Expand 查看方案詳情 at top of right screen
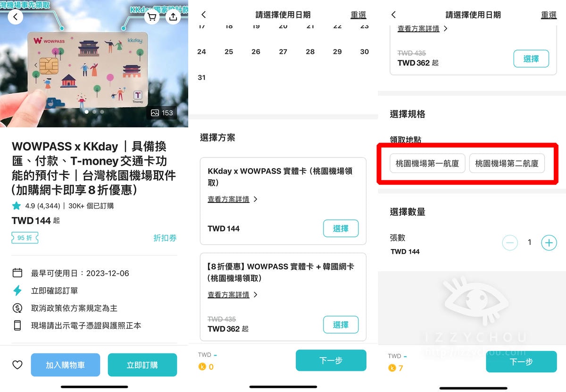The height and width of the screenshot is (392, 566). [422, 29]
